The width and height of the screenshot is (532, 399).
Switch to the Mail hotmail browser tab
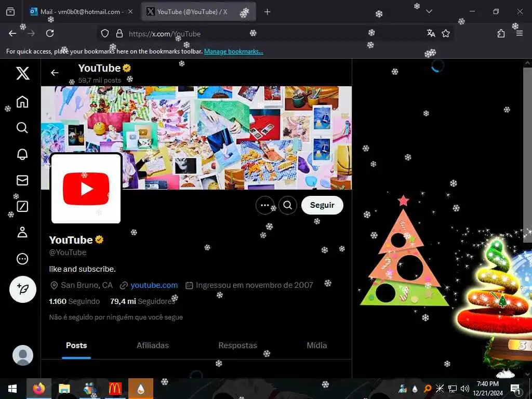pos(82,12)
